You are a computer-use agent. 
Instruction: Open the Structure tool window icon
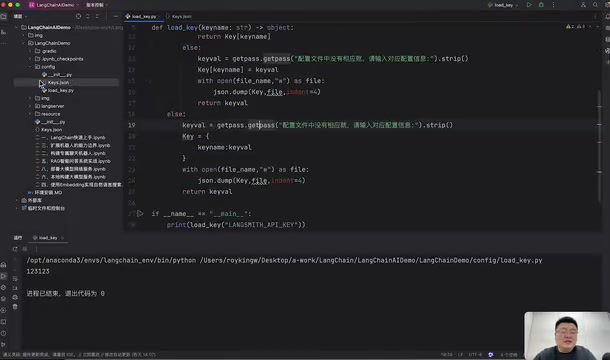tap(4, 32)
